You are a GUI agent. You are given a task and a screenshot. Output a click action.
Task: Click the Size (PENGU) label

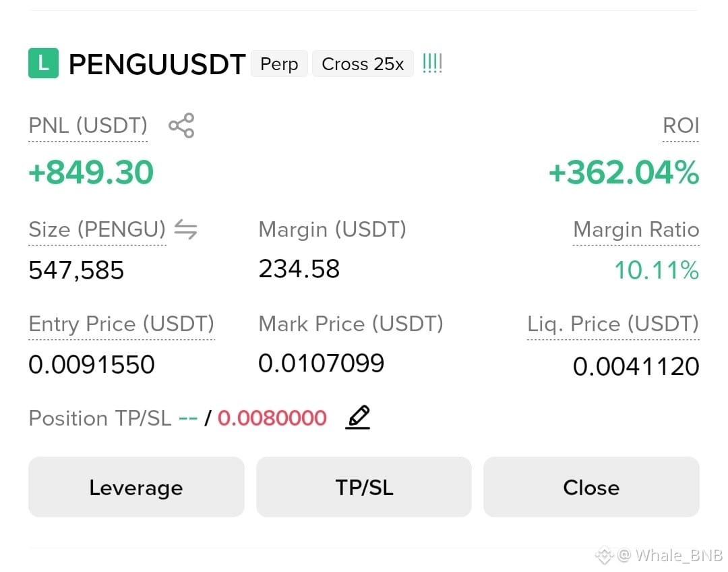pos(97,230)
